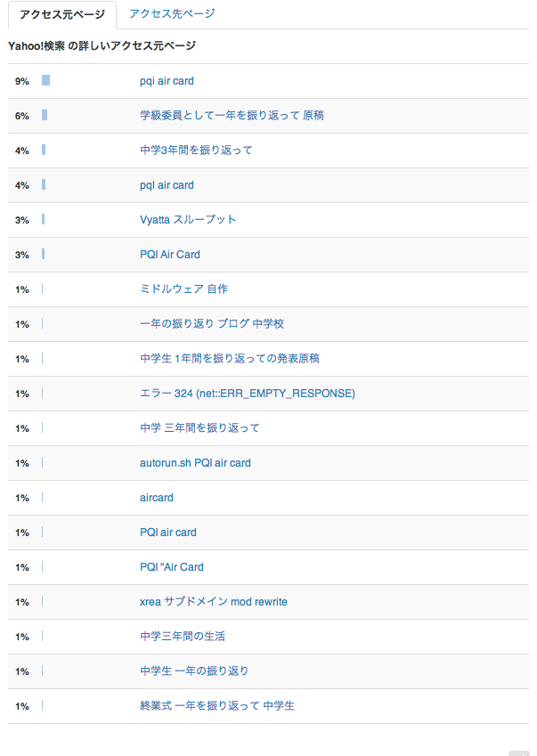The width and height of the screenshot is (537, 756).
Task: Open 学級委員として一年を振り返って 原稿 link
Action: (x=232, y=116)
